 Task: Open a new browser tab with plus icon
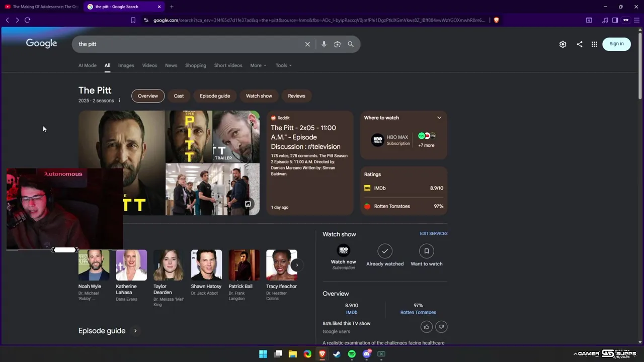[172, 7]
